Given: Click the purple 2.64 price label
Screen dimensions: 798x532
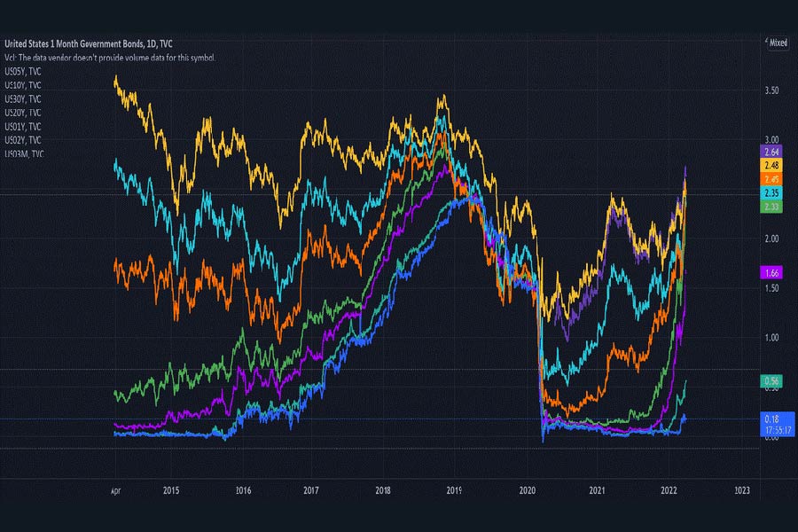Looking at the screenshot, I should click(771, 152).
